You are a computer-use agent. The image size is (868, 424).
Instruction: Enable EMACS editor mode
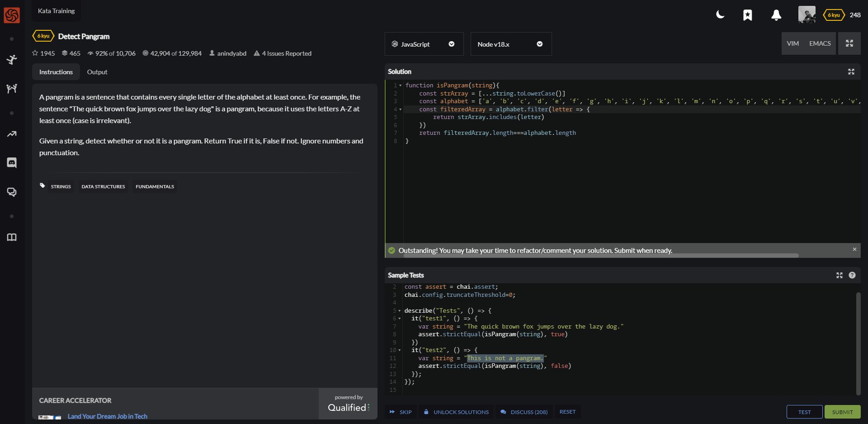(820, 43)
